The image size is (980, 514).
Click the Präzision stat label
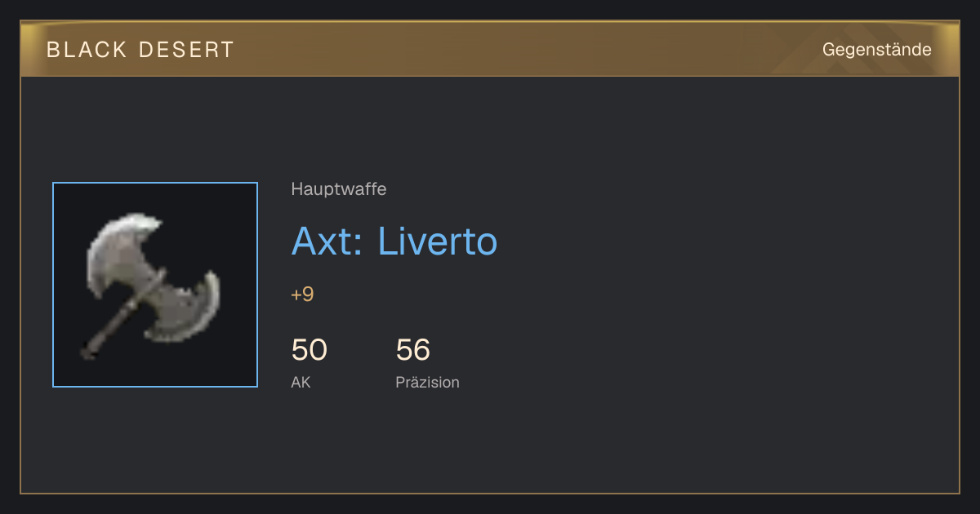427,382
